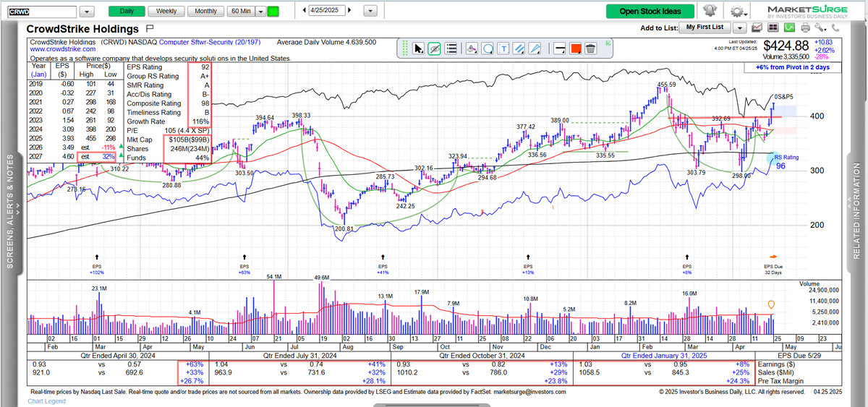Click the My First List button
Image resolution: width=868 pixels, height=407 pixels.
[705, 27]
